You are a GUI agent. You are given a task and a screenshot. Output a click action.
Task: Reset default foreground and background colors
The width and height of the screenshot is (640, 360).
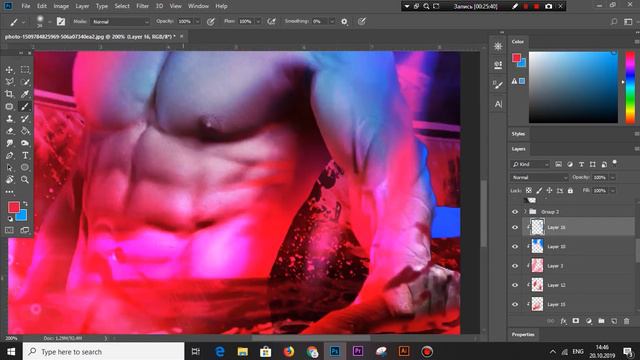pos(10,219)
